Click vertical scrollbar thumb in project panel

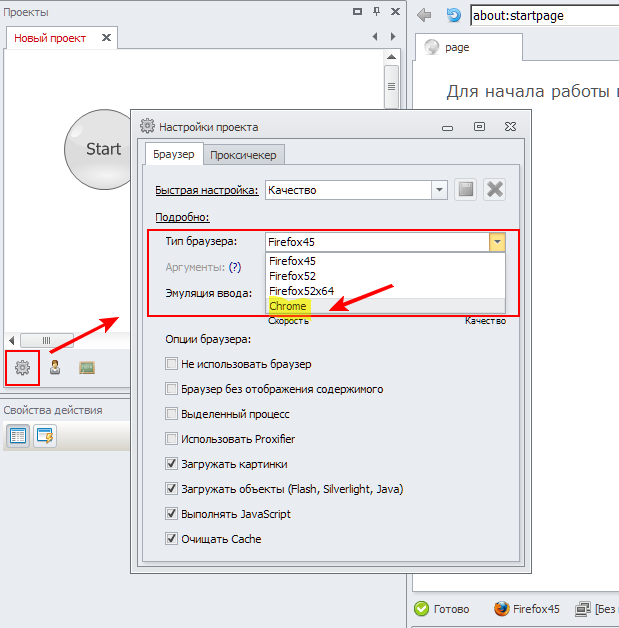[x=391, y=87]
